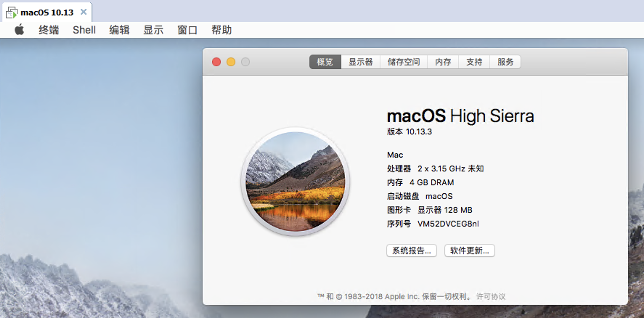Click the 系统报告... button

(412, 250)
